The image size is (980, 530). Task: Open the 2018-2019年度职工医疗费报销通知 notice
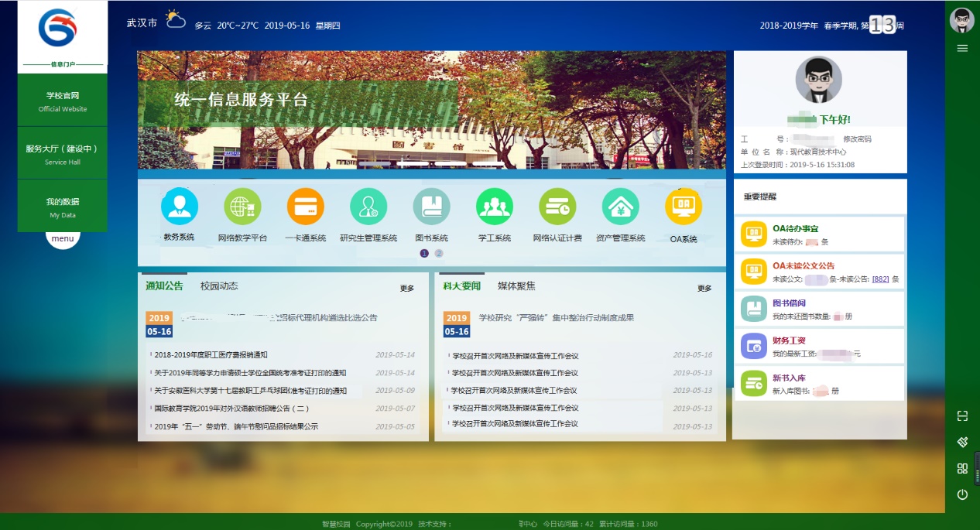coord(211,355)
